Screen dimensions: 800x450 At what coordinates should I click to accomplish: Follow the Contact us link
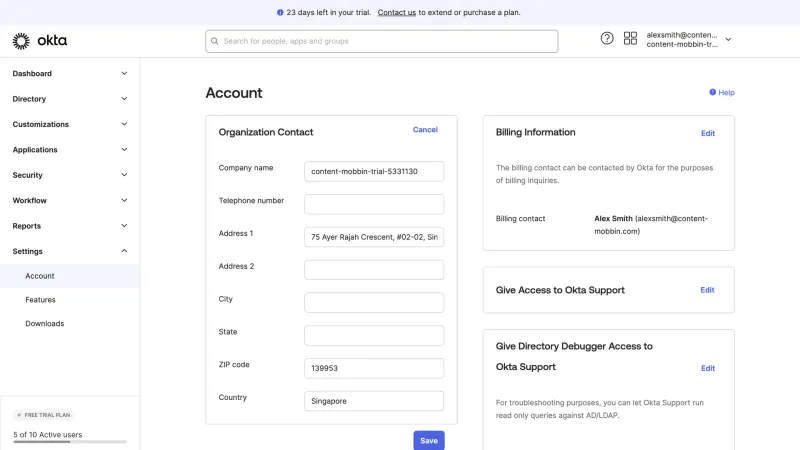pos(396,12)
